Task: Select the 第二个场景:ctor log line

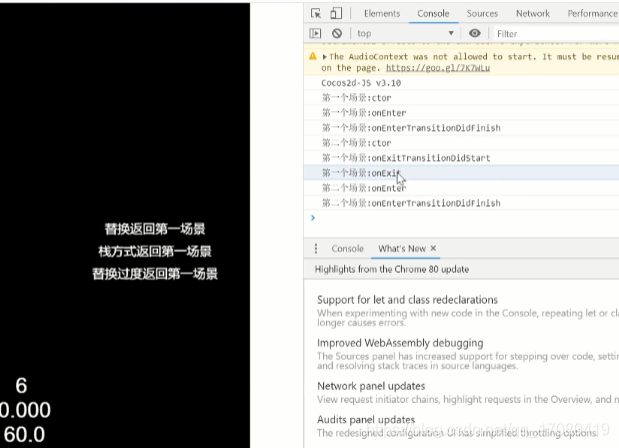Action: tap(461, 143)
